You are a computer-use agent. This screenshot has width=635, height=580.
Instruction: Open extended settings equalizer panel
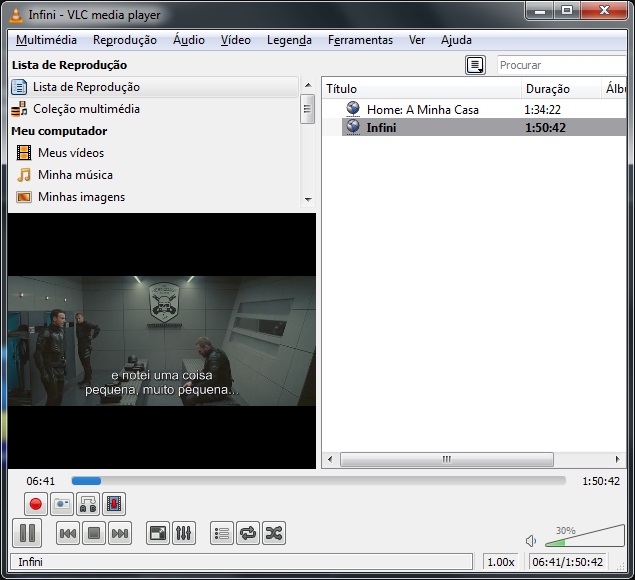pyautogui.click(x=184, y=533)
